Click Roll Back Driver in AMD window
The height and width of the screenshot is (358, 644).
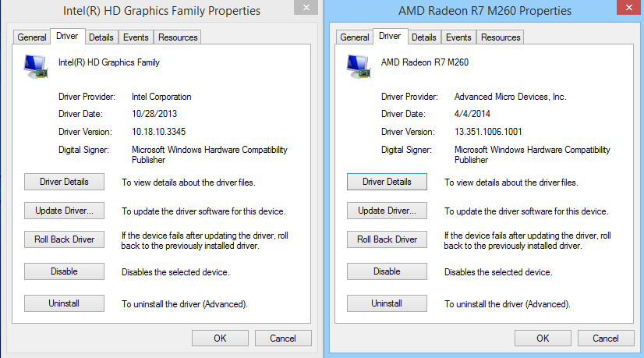coord(387,239)
